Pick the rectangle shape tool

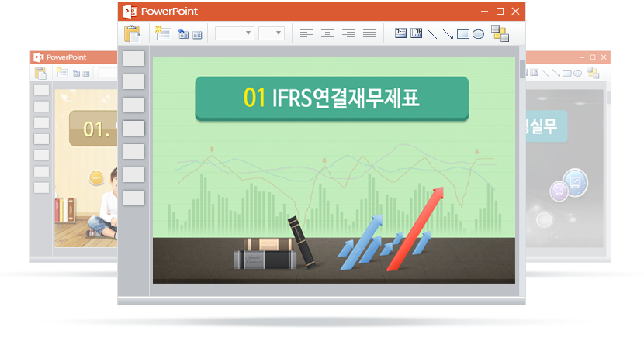[463, 33]
